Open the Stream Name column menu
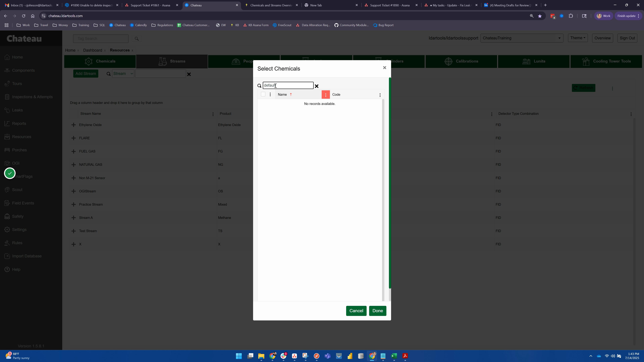 point(213,114)
